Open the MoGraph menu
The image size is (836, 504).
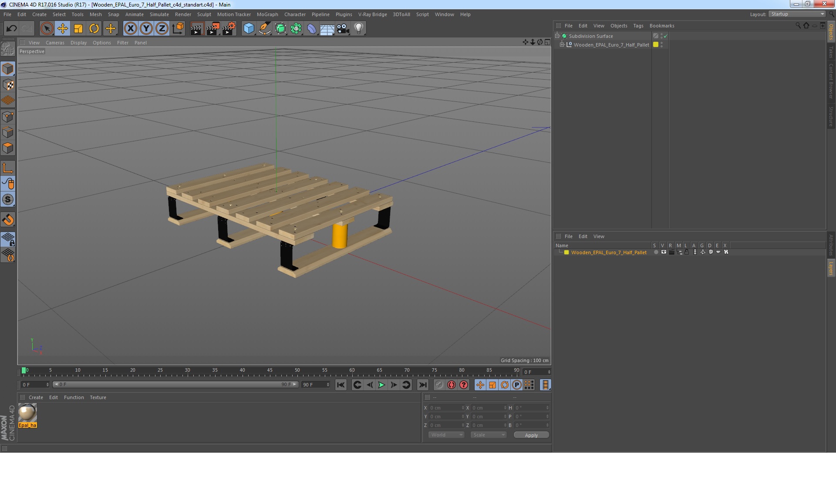(x=267, y=14)
